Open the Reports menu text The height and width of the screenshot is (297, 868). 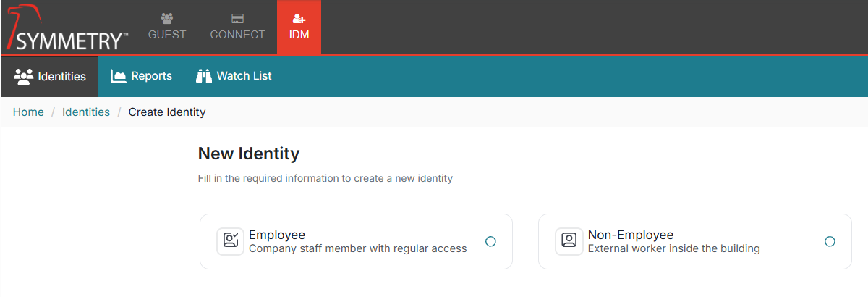pyautogui.click(x=151, y=76)
